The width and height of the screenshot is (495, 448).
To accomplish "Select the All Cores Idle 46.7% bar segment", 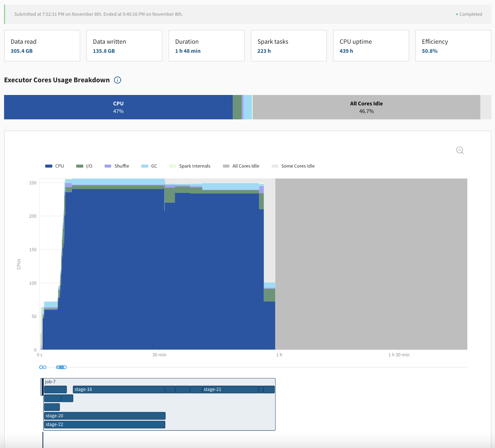I will [x=366, y=107].
